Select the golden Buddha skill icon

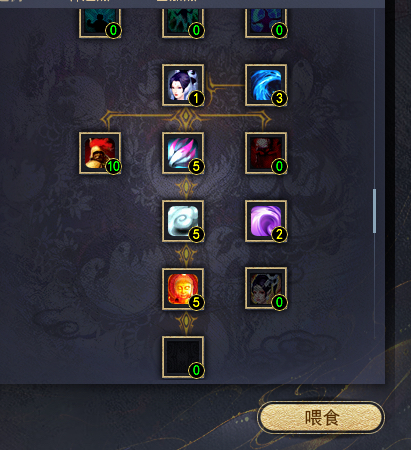pyautogui.click(x=183, y=289)
